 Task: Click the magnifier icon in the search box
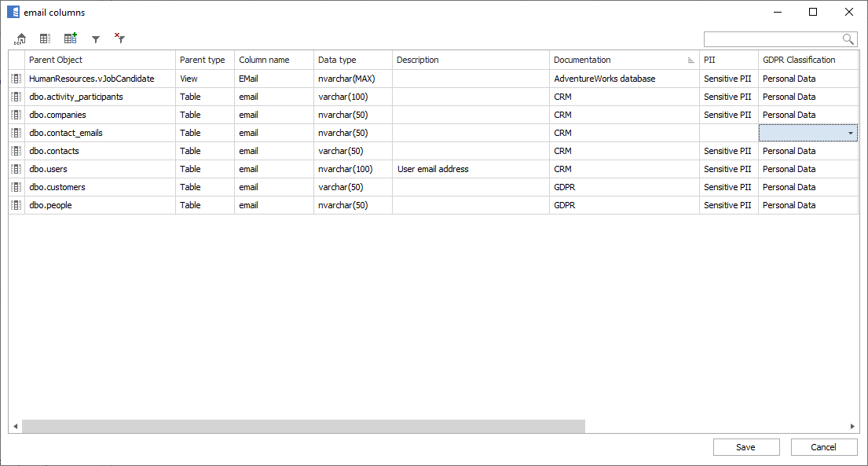click(848, 39)
